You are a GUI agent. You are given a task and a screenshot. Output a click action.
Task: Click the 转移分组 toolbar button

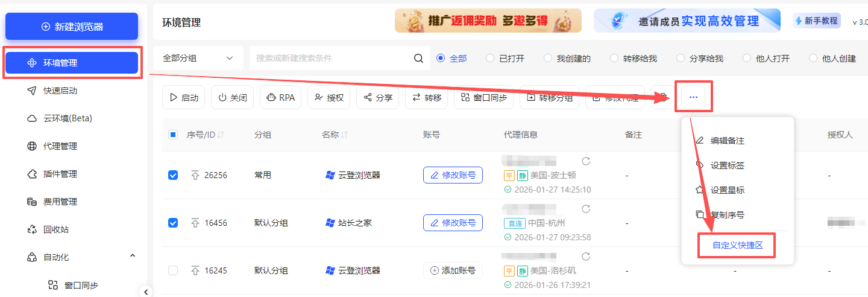pos(549,97)
